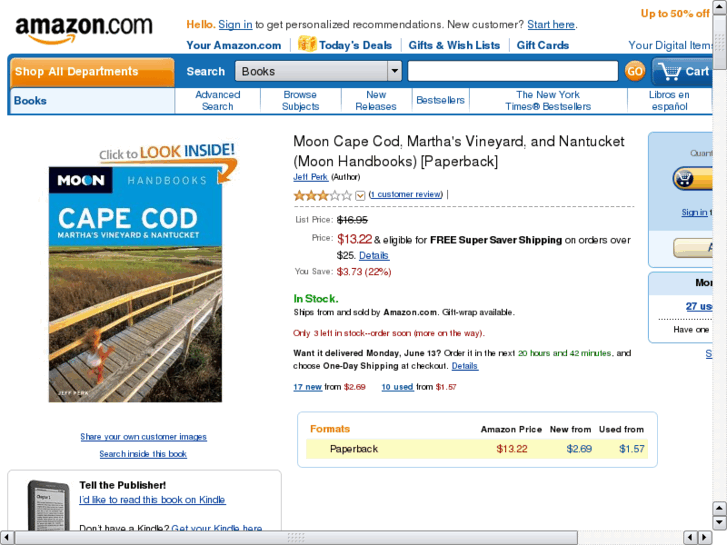727x545 pixels.
Task: Open Browse Subjects in Books nav
Action: (x=300, y=100)
